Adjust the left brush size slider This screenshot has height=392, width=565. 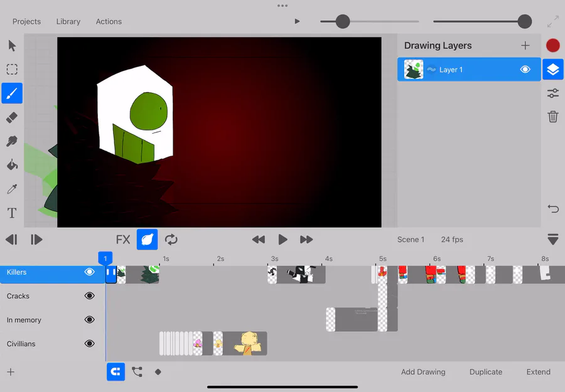click(x=343, y=21)
